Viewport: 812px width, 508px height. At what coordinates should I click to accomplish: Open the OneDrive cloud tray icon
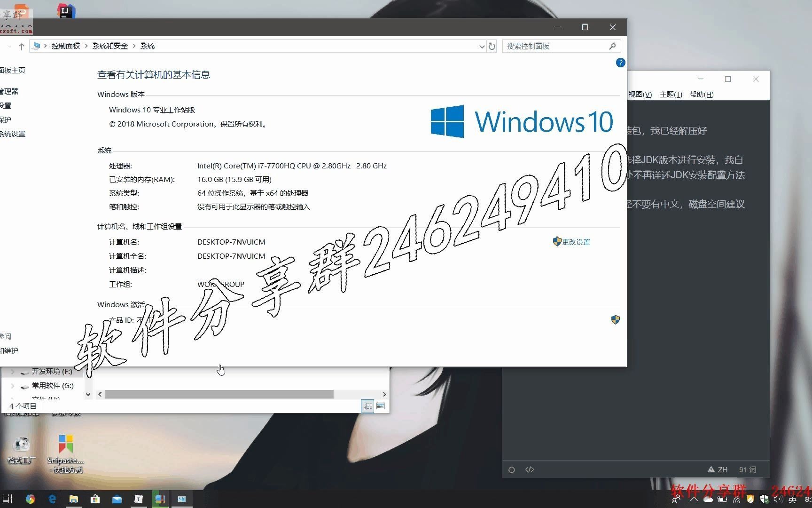click(708, 500)
